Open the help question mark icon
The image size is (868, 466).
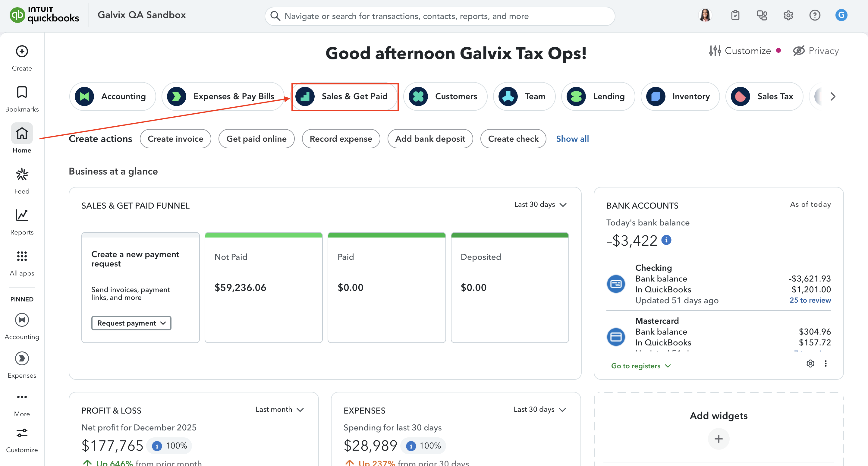pyautogui.click(x=814, y=15)
